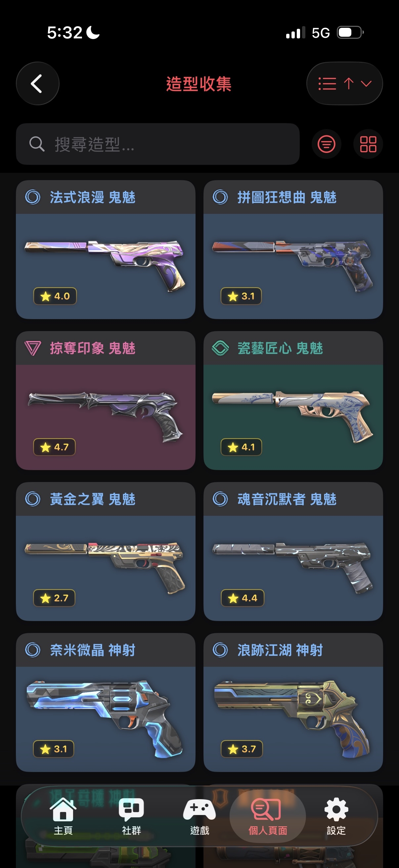Focus the 搜尋造型 search field

[157, 144]
